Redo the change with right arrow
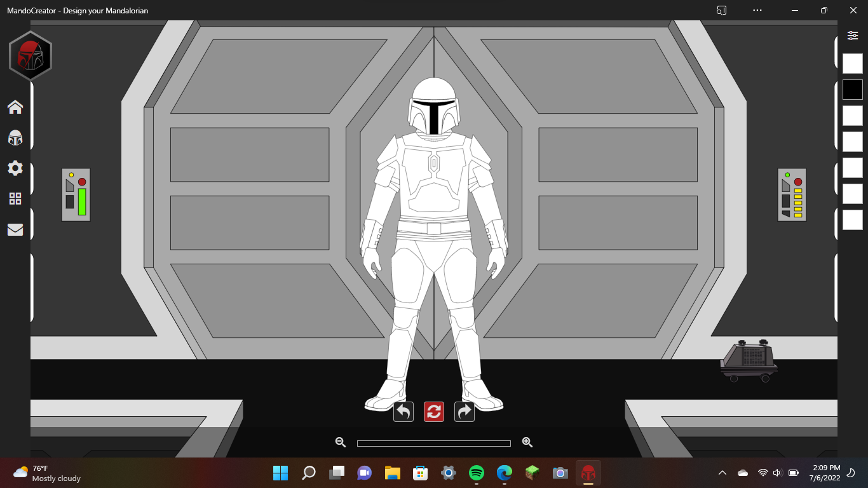Viewport: 868px width, 488px height. [x=465, y=412]
